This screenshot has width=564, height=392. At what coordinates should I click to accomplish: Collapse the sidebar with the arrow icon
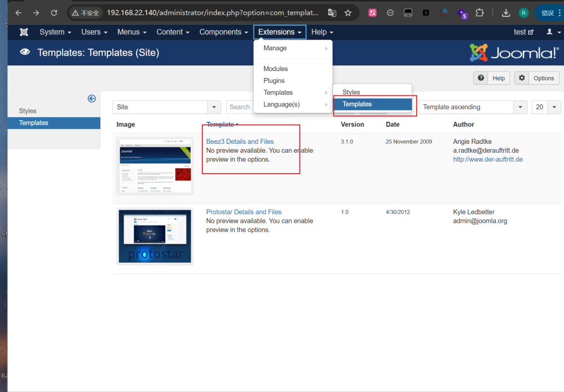coord(91,98)
